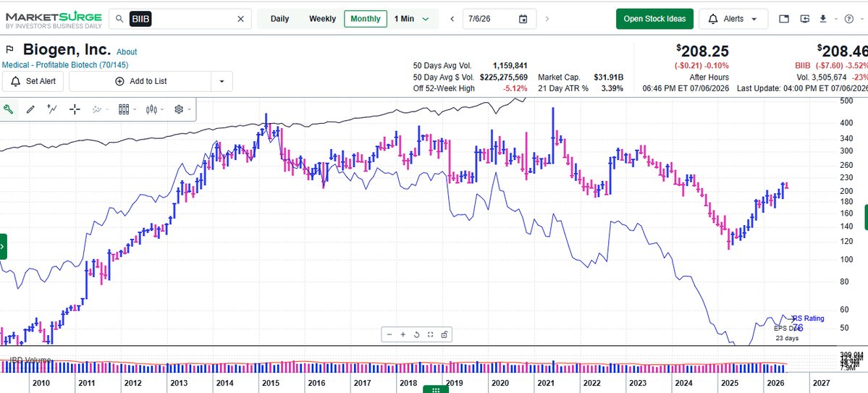Toggle the chart scale lock icon
The height and width of the screenshot is (393, 868).
pos(444,334)
